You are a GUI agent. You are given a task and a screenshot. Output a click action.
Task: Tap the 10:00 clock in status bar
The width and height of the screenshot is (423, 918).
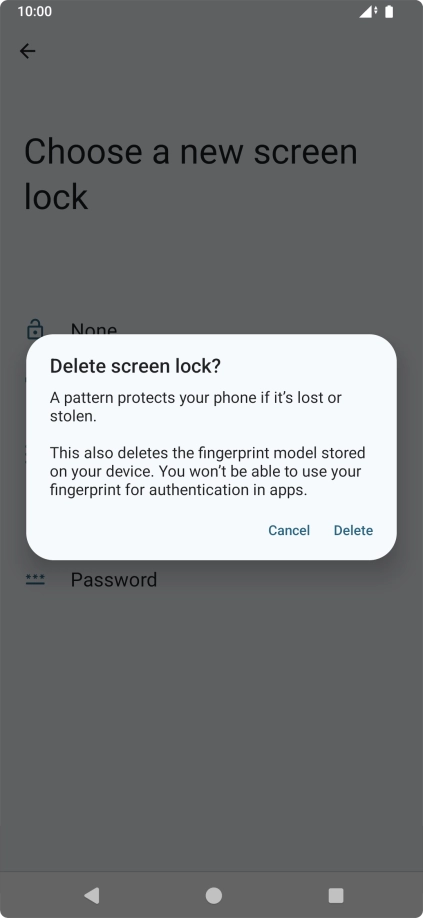pos(35,11)
